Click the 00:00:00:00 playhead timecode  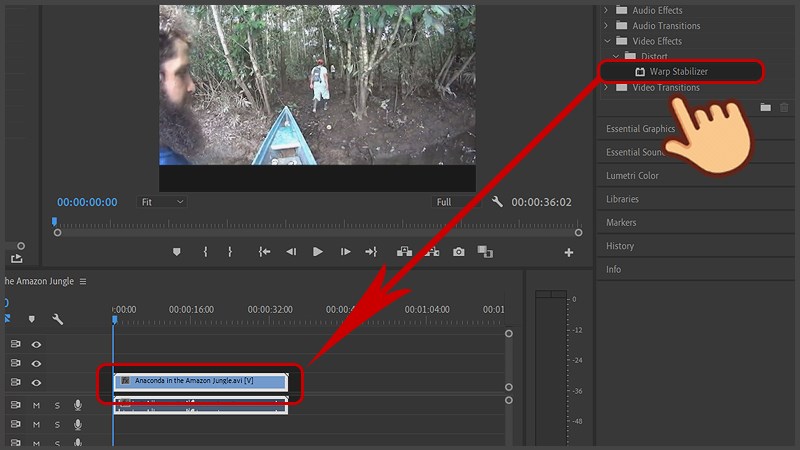pyautogui.click(x=87, y=202)
